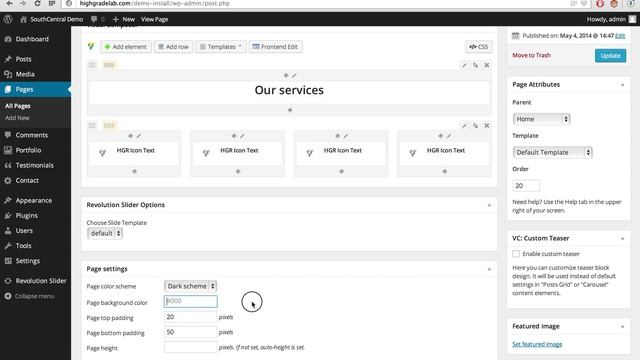The height and width of the screenshot is (360, 640).
Task: Add element below first HGR Icon Text
Action: click(x=134, y=171)
